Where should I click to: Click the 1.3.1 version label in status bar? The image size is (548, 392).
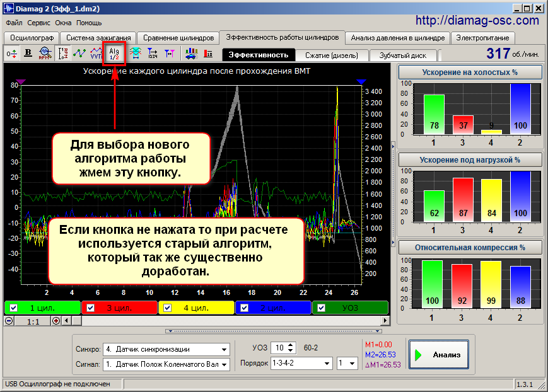pos(525,384)
